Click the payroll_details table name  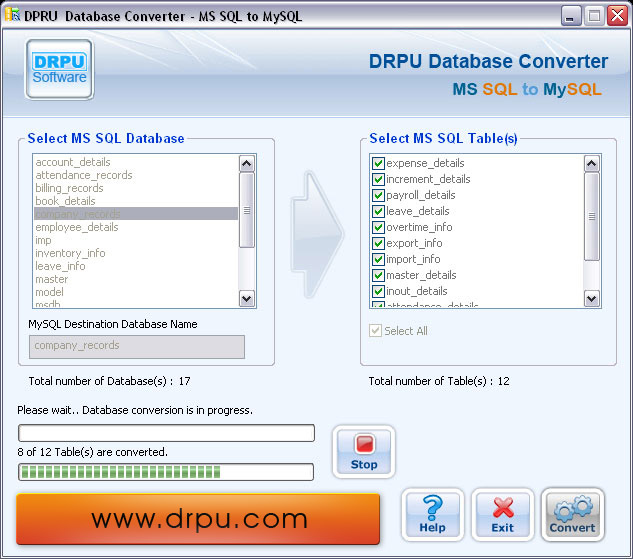(x=421, y=195)
